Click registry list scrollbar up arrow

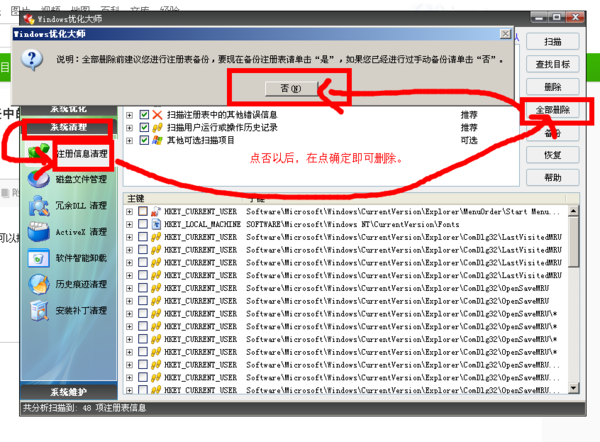[x=573, y=211]
